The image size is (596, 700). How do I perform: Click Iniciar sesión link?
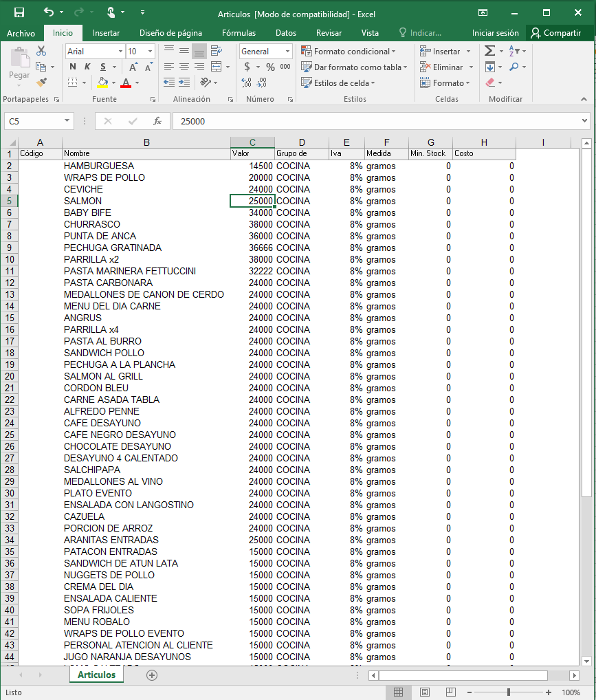[495, 32]
